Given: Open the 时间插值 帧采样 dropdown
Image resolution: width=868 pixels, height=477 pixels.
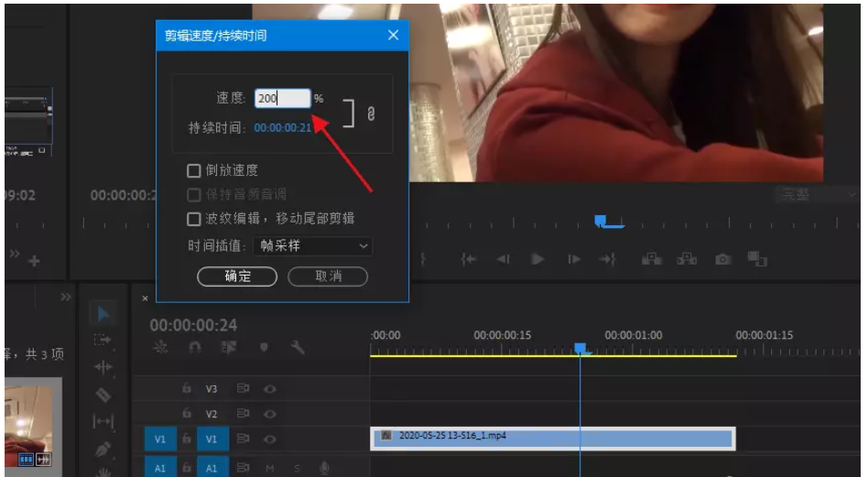Looking at the screenshot, I should tap(314, 245).
